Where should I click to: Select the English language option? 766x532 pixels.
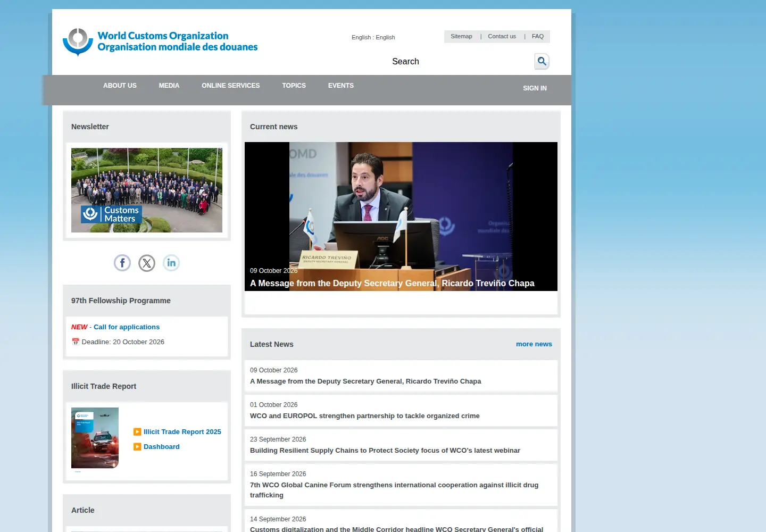pos(373,37)
